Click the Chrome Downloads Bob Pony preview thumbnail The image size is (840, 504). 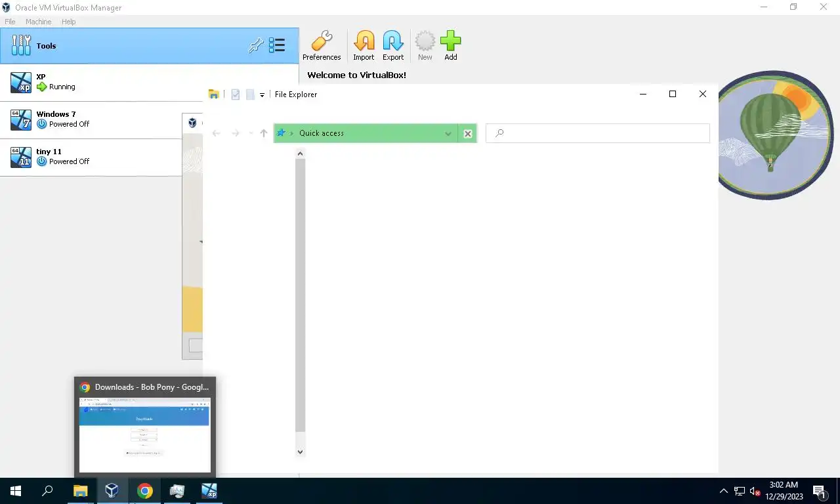coord(145,435)
